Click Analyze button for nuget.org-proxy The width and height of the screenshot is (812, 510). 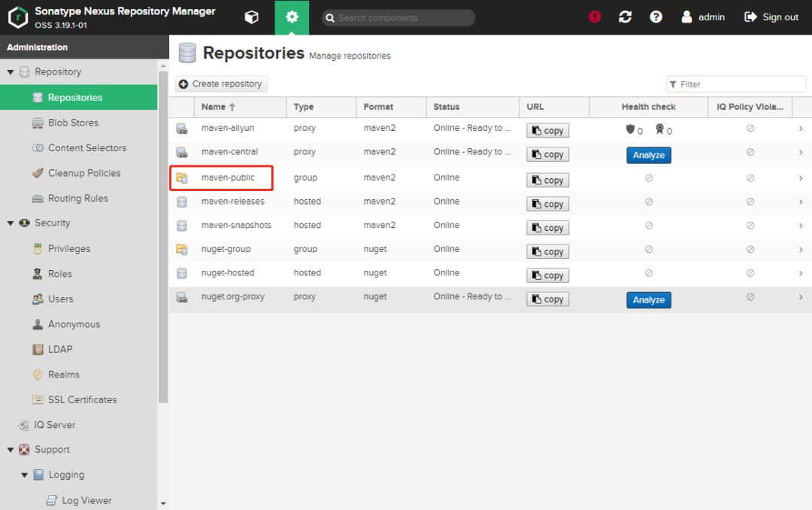[648, 300]
